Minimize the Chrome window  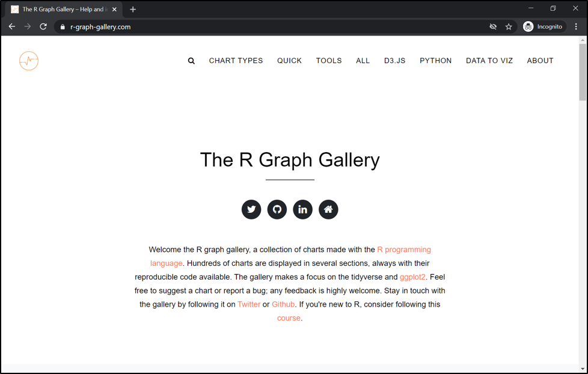click(531, 8)
